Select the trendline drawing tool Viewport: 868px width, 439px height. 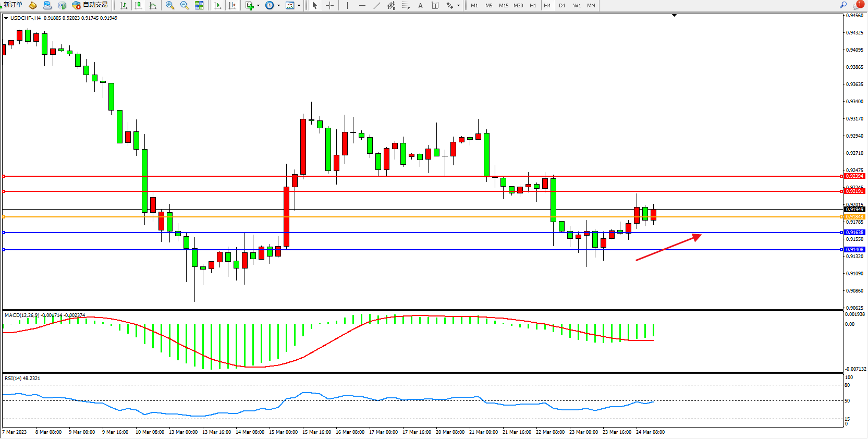click(377, 5)
